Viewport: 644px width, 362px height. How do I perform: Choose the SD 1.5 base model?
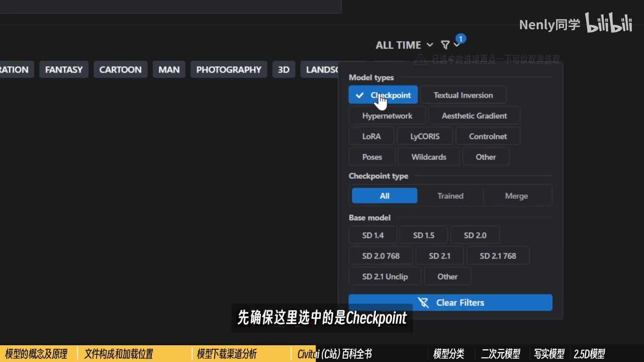[x=423, y=235]
